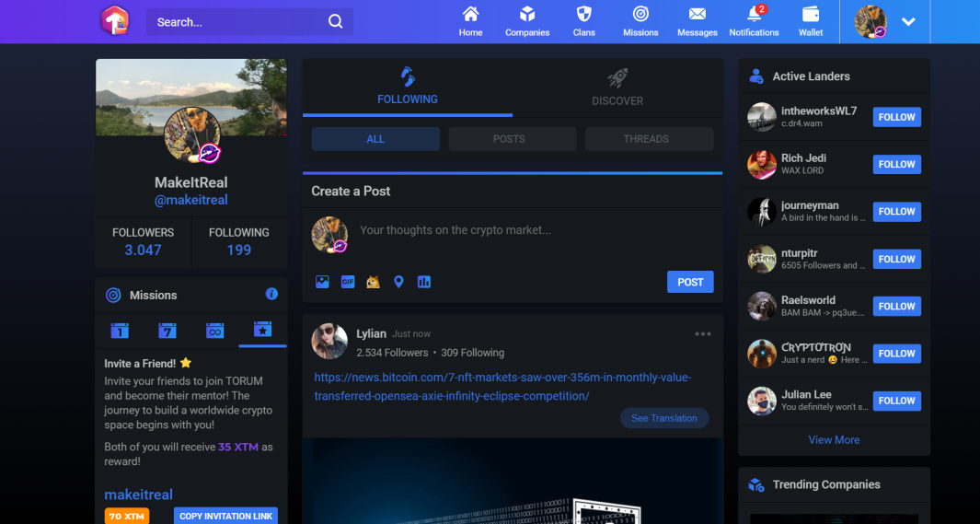Open the Torum logo home link

tap(115, 21)
